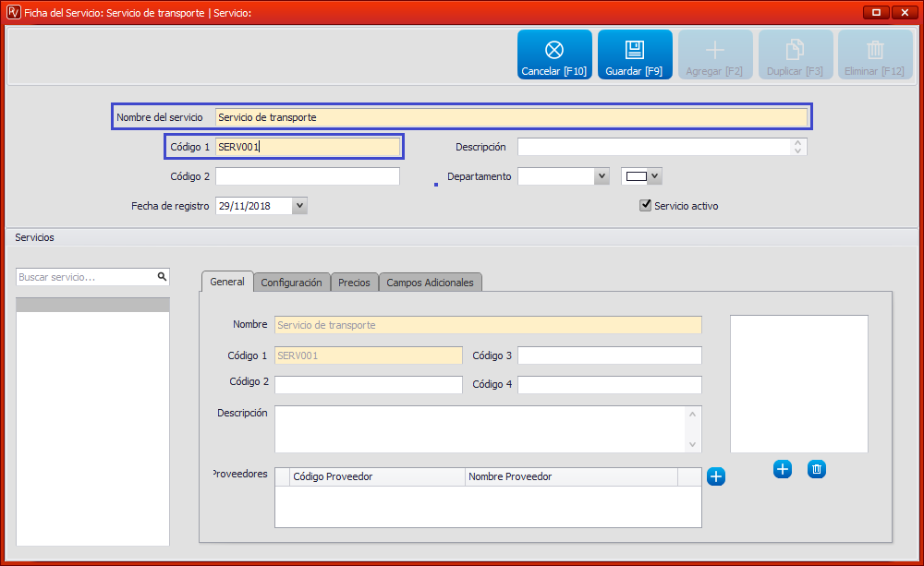Click the application logo in the title bar
924x566 pixels.
(13, 12)
